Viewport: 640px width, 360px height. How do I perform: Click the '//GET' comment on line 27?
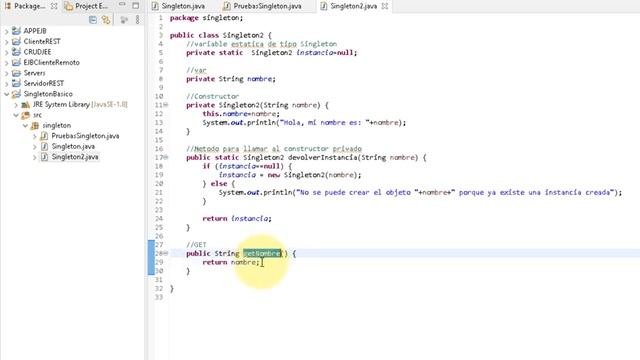tap(196, 245)
